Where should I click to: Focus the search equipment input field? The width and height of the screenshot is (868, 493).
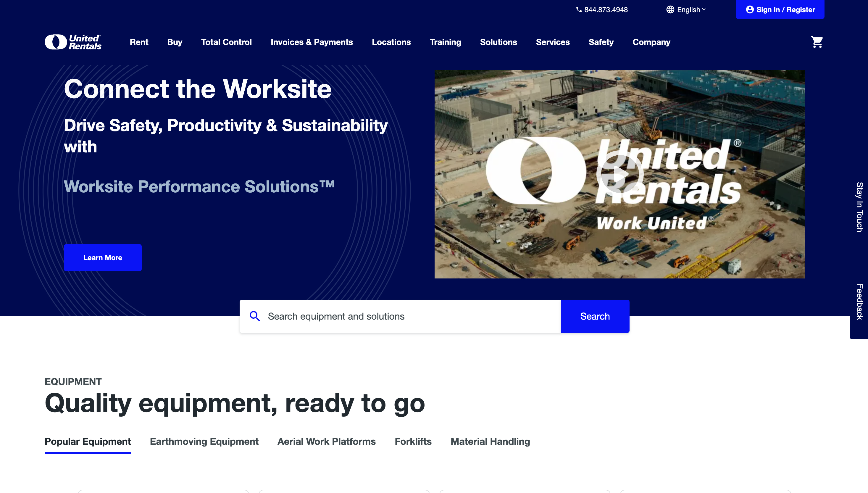(x=406, y=316)
